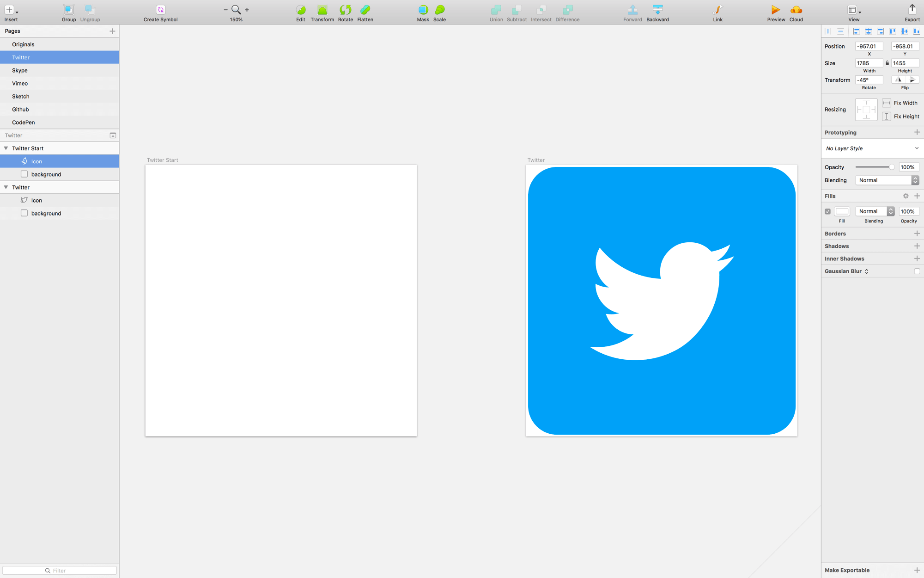Add a new page with plus icon
924x578 pixels.
tap(112, 31)
